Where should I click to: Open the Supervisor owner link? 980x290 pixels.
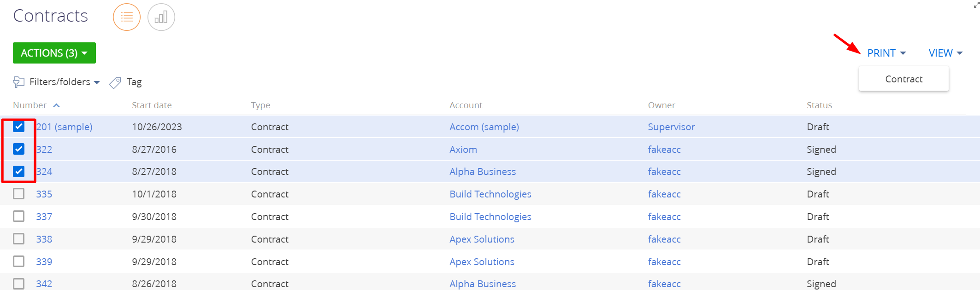point(671,127)
